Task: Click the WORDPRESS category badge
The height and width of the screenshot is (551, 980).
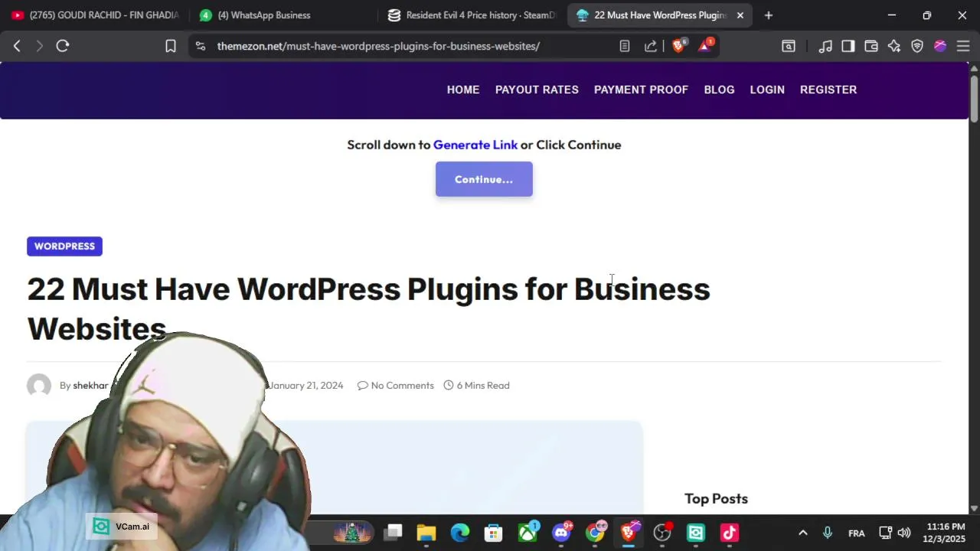Action: click(64, 246)
